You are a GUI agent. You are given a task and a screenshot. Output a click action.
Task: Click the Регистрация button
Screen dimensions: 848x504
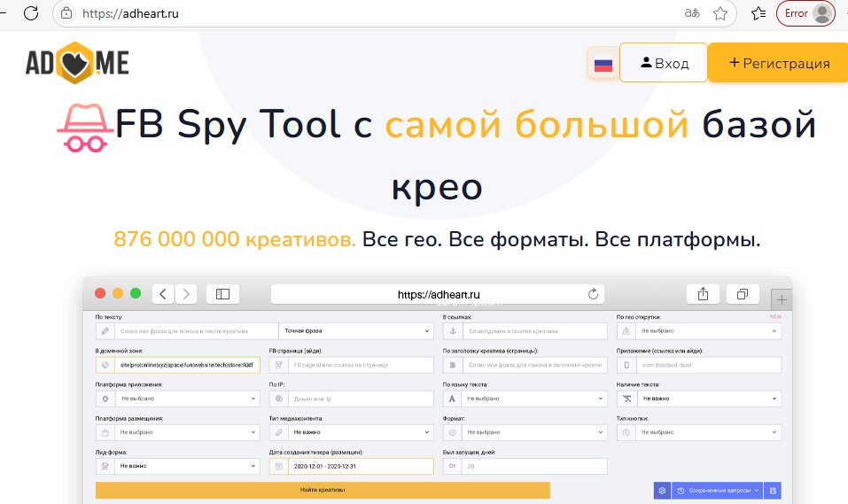(778, 63)
